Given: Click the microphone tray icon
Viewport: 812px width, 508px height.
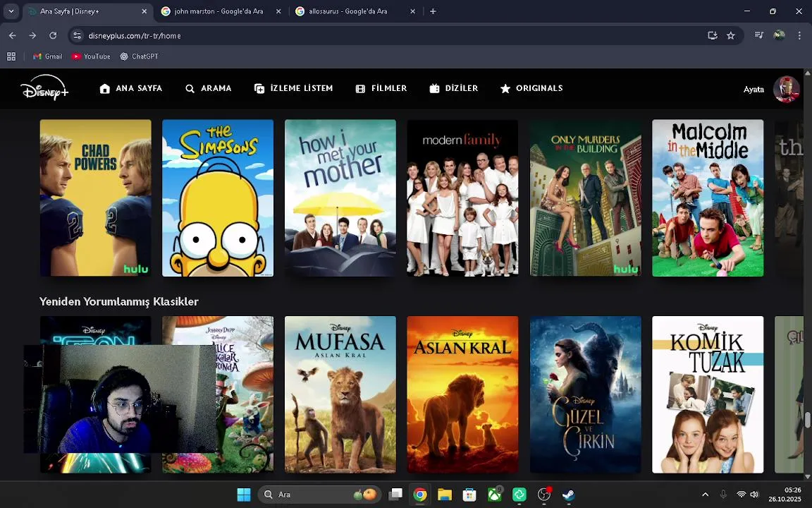Looking at the screenshot, I should click(x=723, y=495).
